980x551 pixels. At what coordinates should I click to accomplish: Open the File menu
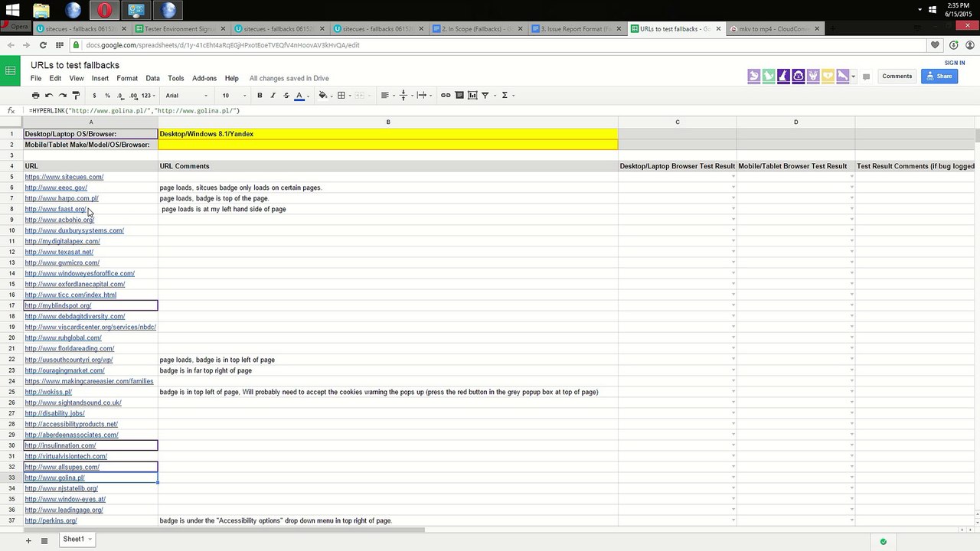point(36,78)
